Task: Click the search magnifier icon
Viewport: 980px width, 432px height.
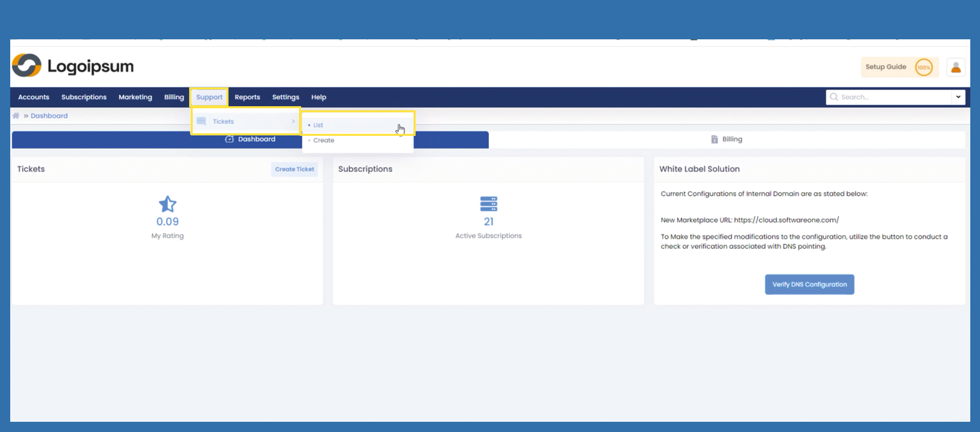Action: point(834,97)
